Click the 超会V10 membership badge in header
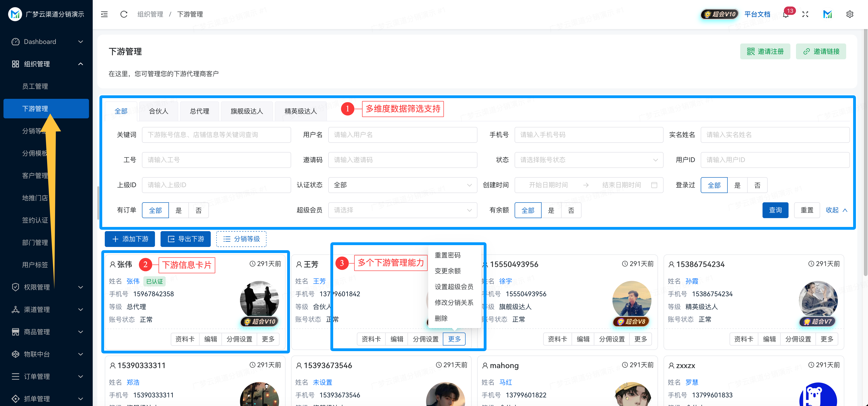868x406 pixels. point(720,14)
